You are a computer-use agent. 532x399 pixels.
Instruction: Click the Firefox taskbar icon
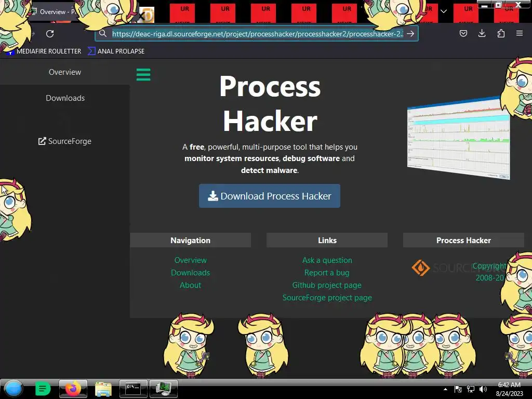[x=73, y=389]
